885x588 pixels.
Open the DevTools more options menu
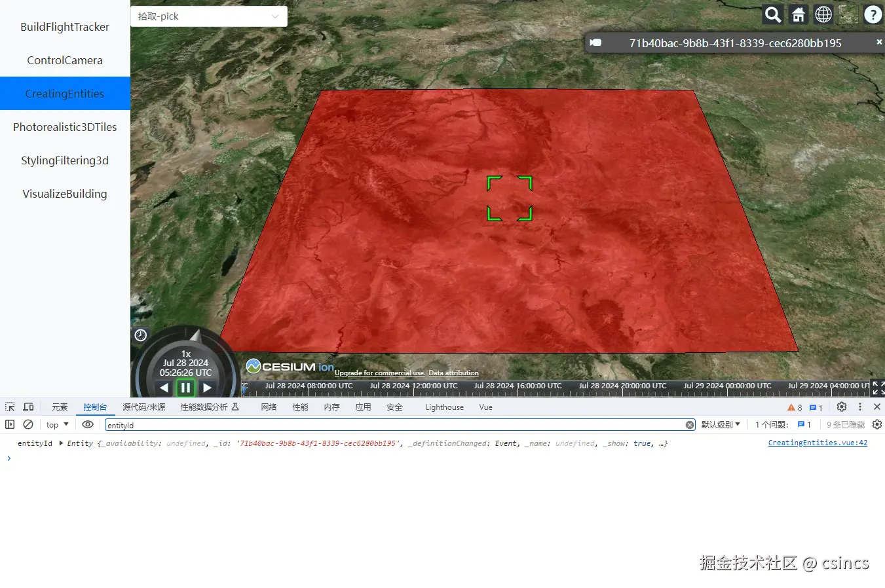(860, 407)
